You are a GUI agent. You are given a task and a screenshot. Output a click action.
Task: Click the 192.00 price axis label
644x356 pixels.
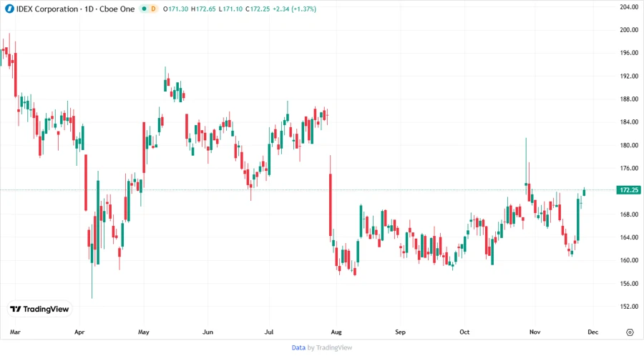(x=629, y=76)
